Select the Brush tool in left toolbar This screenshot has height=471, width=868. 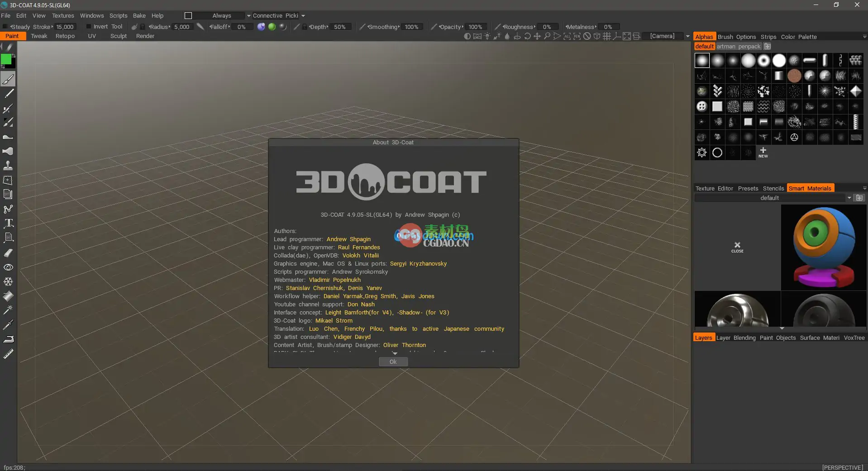pos(8,79)
